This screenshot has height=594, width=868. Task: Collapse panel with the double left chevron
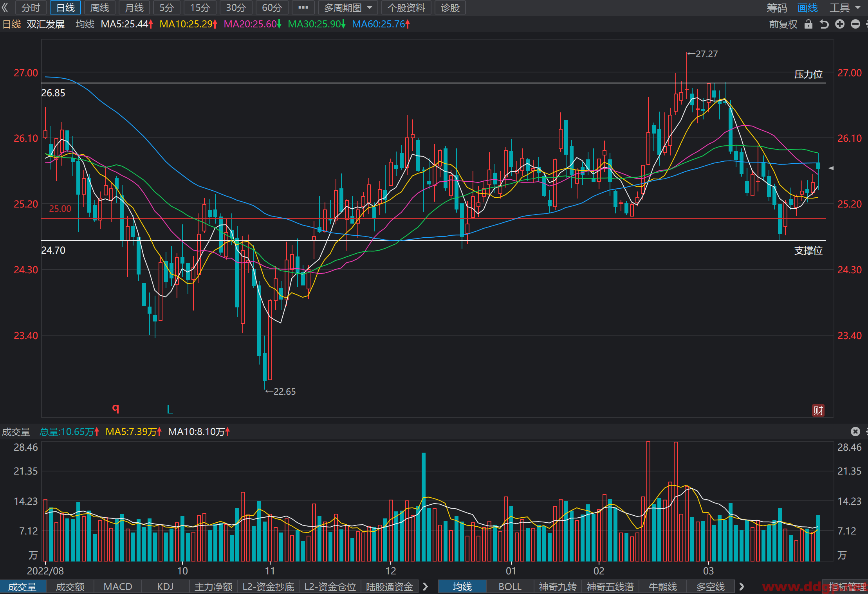[x=5, y=7]
